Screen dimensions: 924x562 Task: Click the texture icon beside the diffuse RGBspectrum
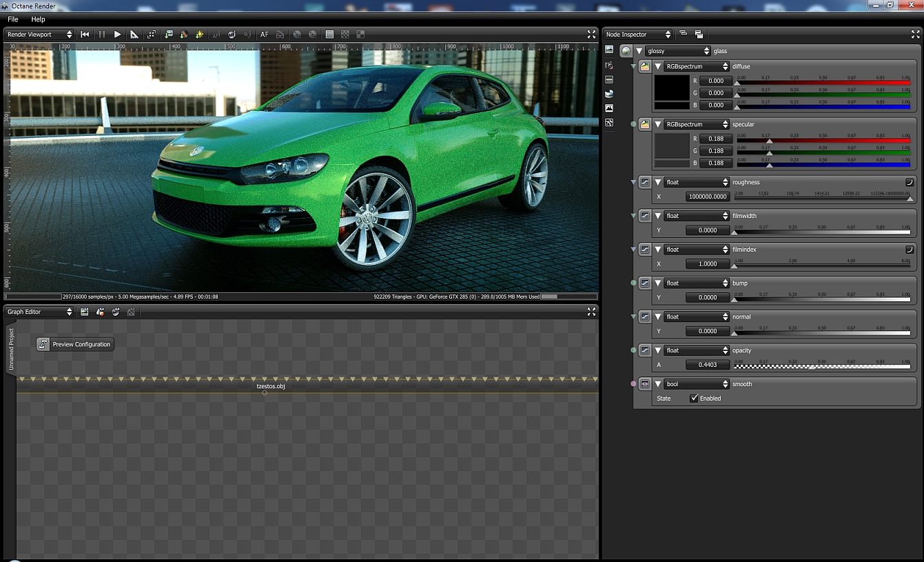645,67
